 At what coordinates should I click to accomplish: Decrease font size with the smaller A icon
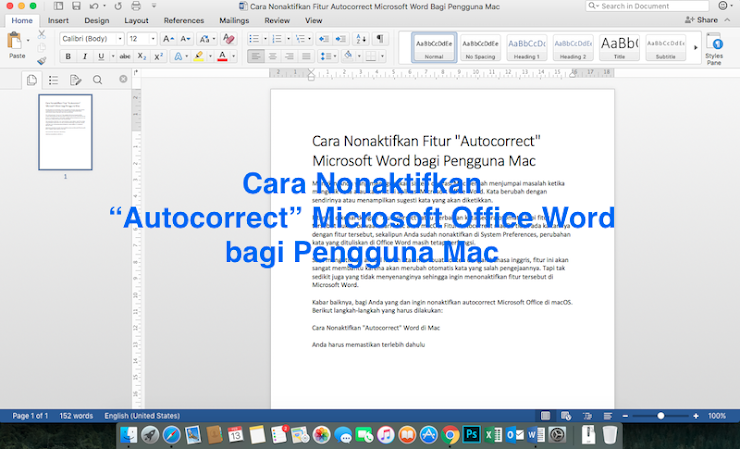point(185,39)
